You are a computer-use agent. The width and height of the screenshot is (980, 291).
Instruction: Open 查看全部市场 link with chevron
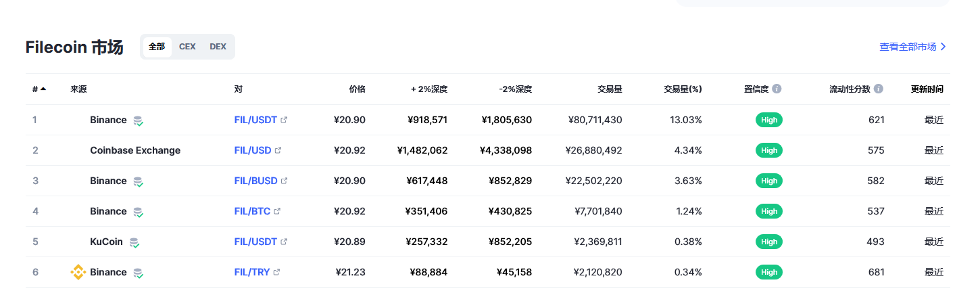[x=912, y=47]
